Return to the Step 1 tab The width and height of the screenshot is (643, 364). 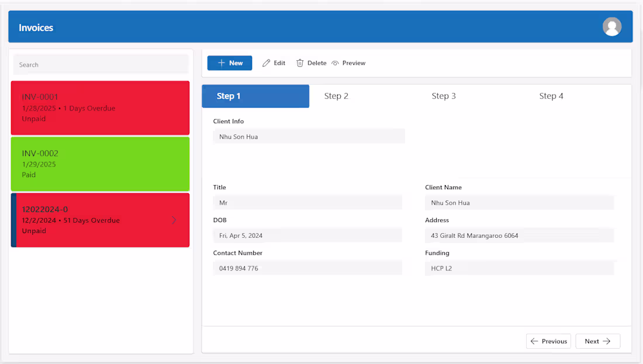coord(255,96)
